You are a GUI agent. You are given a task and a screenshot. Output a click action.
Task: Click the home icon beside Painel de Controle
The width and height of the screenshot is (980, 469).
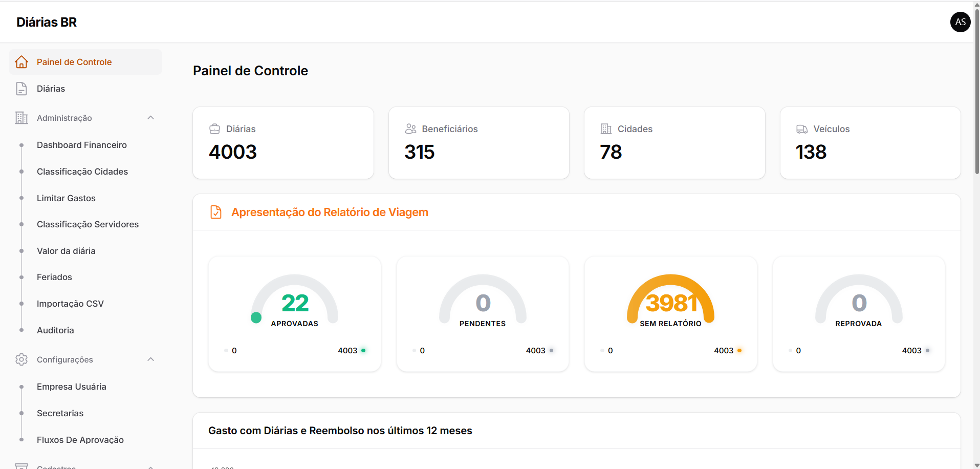[21, 62]
